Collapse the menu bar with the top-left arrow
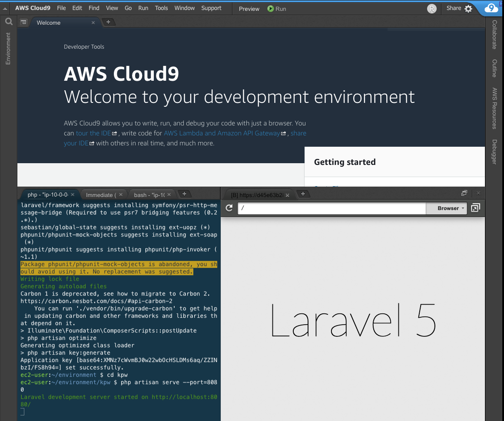 pyautogui.click(x=5, y=9)
